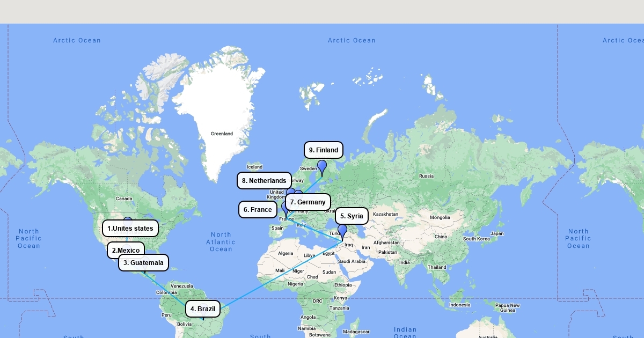Select the pin peeking above the Unites states label
644x338 pixels.
[x=128, y=219]
